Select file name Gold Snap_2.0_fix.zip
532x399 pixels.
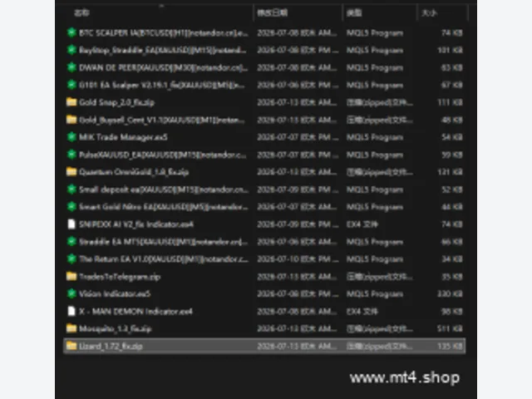tap(116, 102)
